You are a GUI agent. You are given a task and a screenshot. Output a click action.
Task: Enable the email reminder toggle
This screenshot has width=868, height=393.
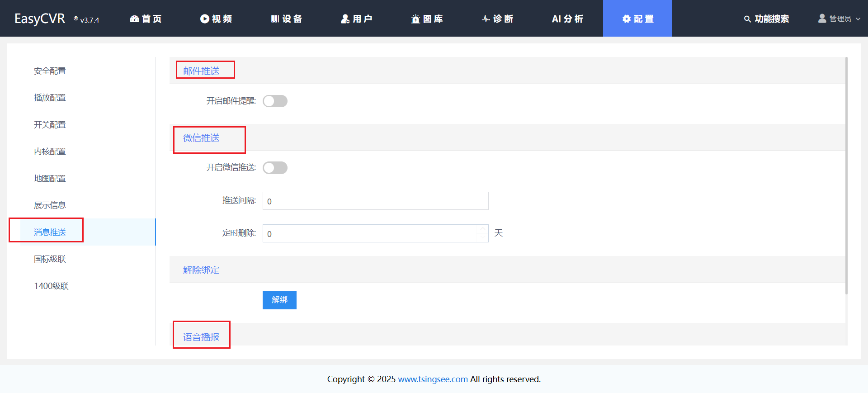275,101
